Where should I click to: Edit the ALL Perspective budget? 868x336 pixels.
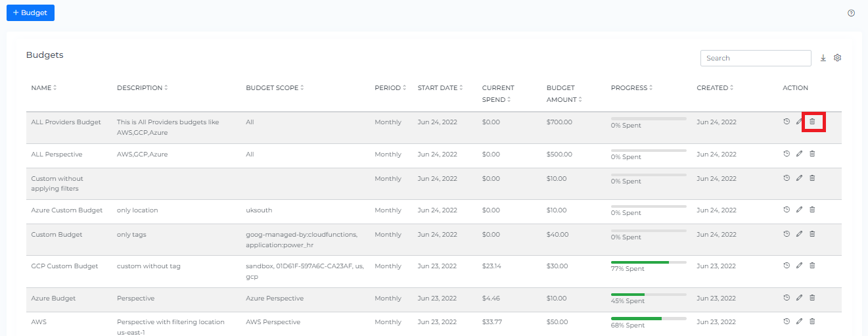pos(799,154)
